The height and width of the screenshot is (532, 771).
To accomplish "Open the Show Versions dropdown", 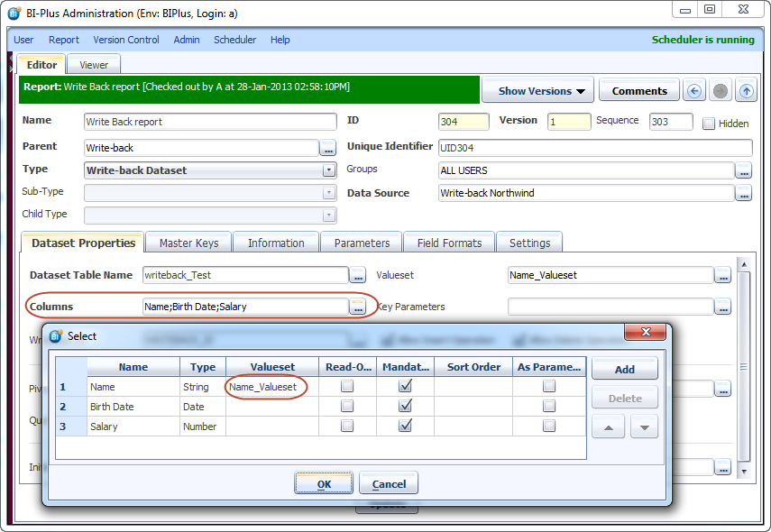I will (541, 91).
